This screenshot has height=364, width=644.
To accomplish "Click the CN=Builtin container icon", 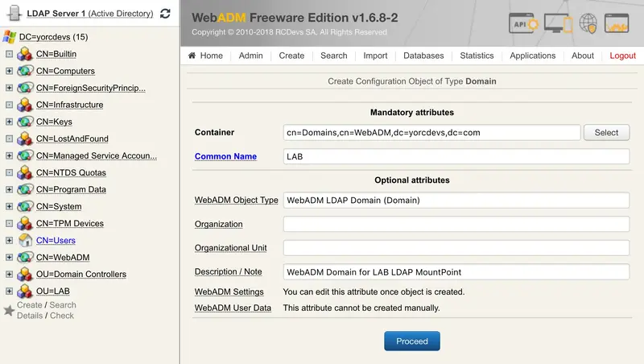I will 25,54.
